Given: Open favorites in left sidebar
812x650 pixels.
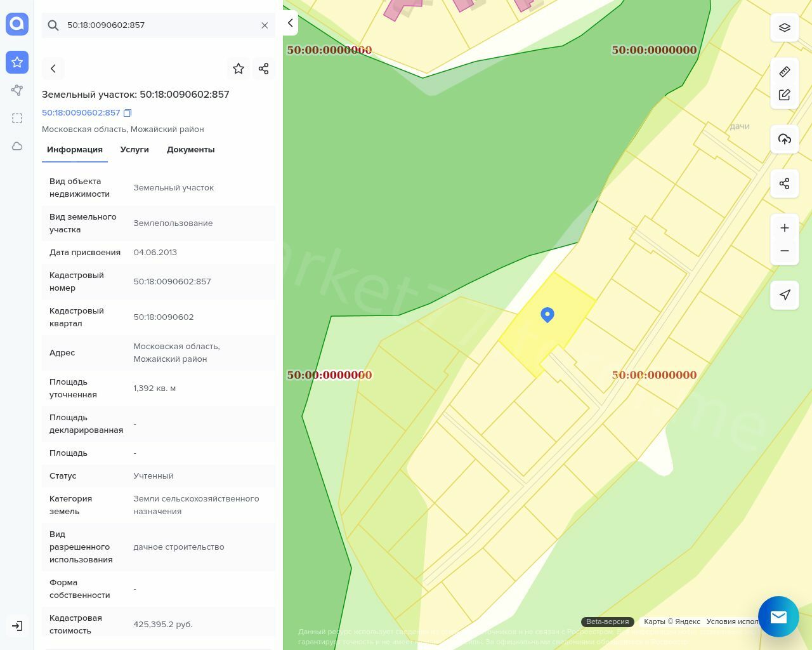Looking at the screenshot, I should click(17, 62).
